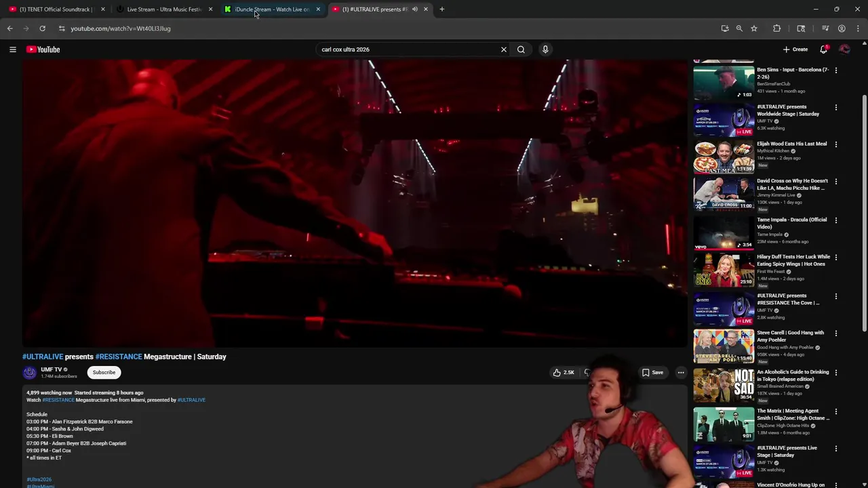868x488 pixels.
Task: Open the account avatar menu
Action: tap(844, 49)
